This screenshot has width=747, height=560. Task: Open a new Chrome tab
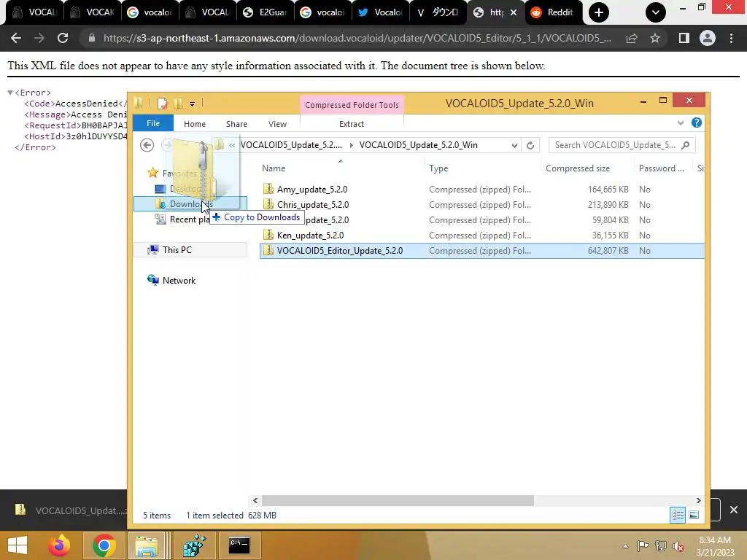tap(598, 12)
